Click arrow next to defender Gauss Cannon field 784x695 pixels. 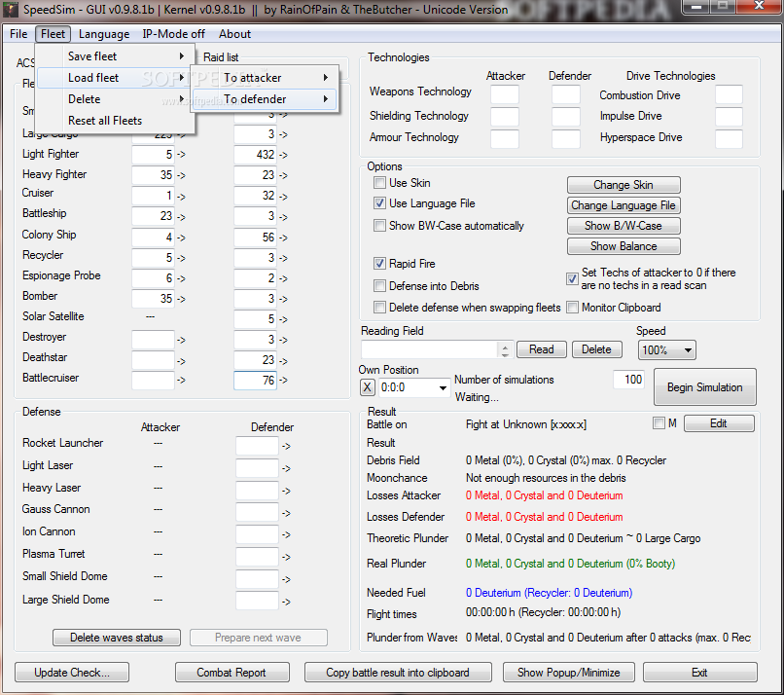pos(286,513)
